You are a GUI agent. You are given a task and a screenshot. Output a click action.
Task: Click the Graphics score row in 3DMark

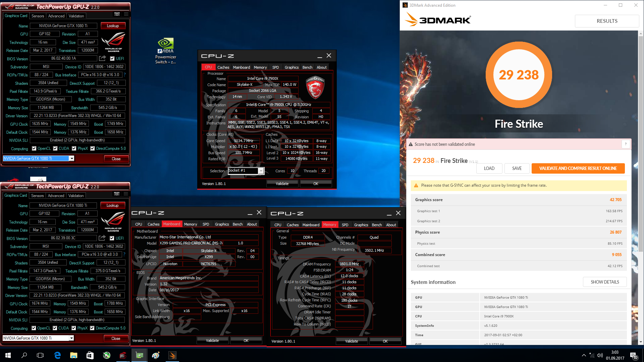tap(519, 200)
